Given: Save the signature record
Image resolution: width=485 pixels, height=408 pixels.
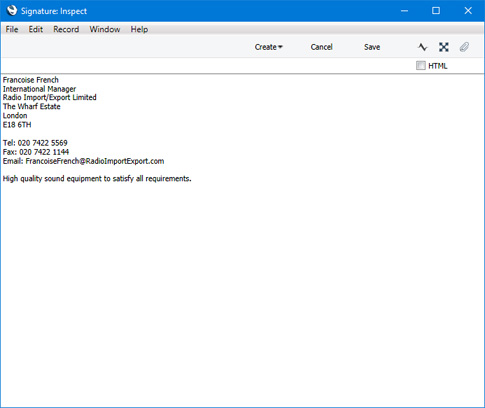Looking at the screenshot, I should (x=372, y=47).
